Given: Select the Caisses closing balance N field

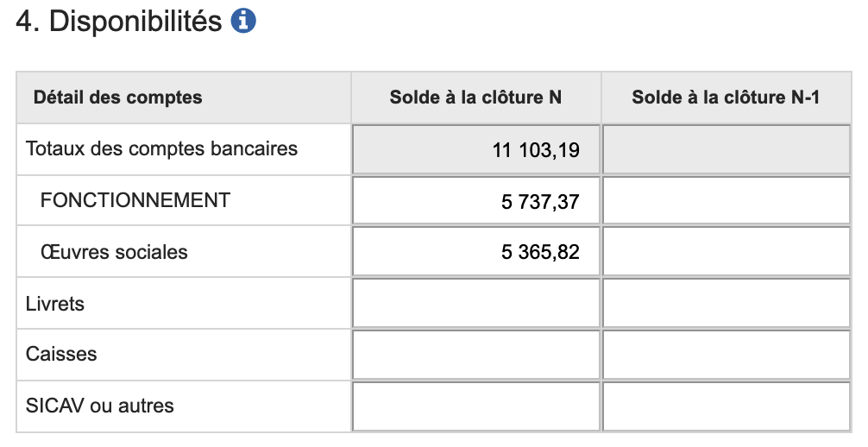Looking at the screenshot, I should coord(475,355).
